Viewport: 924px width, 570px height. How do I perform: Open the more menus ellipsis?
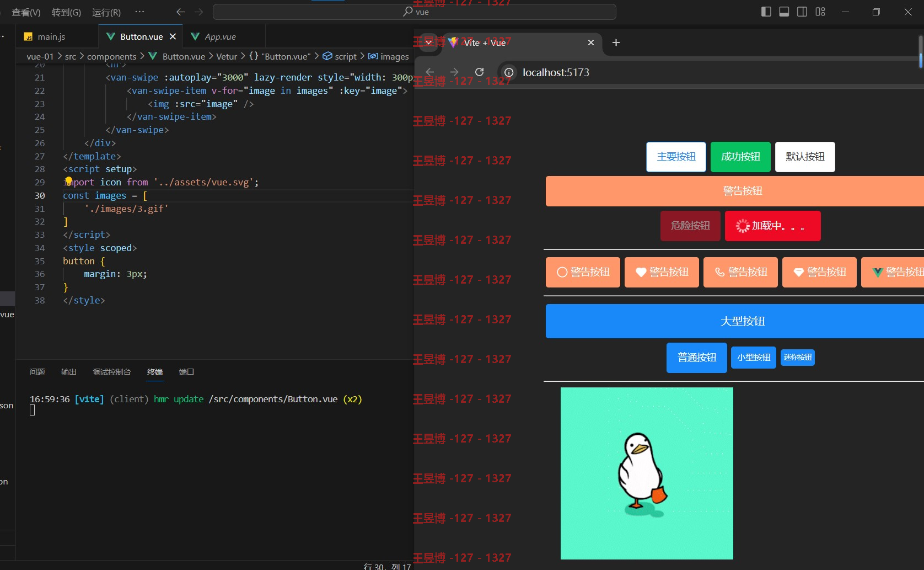point(139,12)
